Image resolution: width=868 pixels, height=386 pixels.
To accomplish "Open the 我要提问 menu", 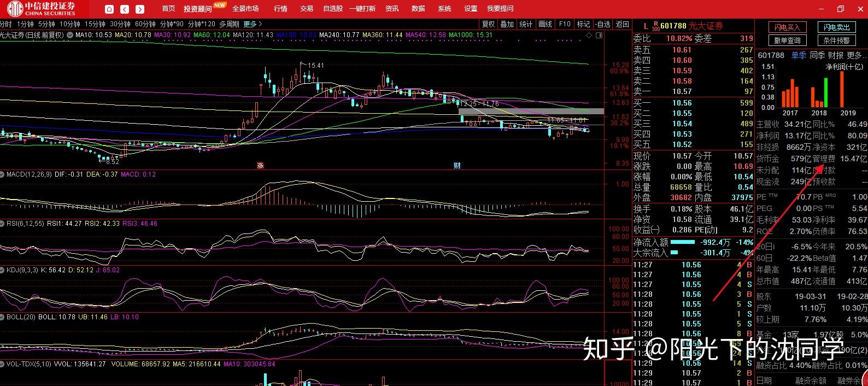I will point(500,9).
